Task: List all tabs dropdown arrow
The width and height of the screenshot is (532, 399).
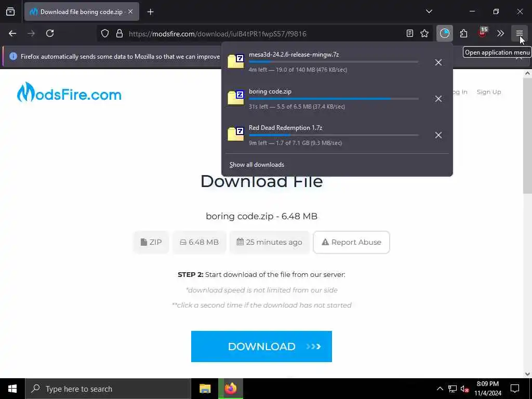Action: (429, 11)
